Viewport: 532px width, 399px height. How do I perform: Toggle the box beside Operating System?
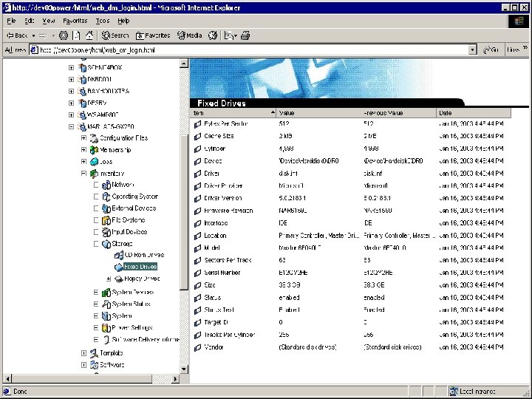click(95, 197)
